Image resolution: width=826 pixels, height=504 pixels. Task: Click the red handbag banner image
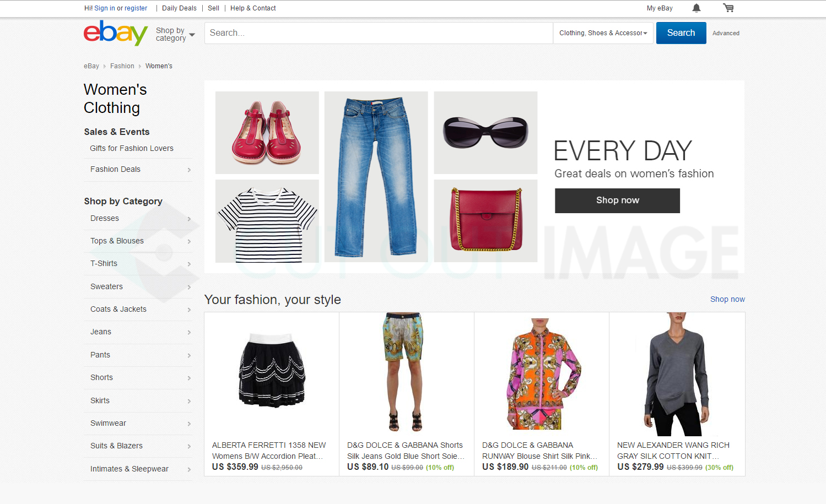[x=485, y=221]
